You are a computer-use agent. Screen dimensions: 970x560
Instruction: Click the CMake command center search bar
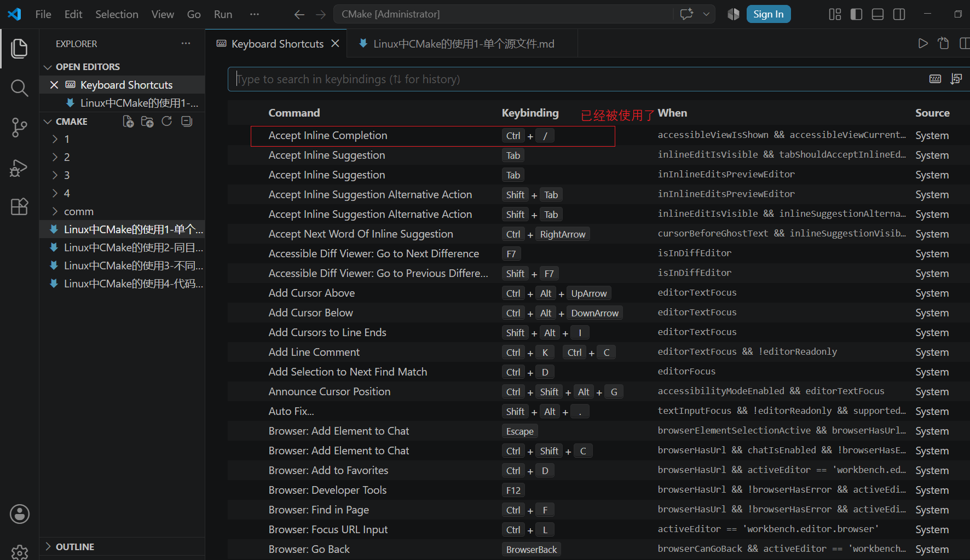[503, 14]
